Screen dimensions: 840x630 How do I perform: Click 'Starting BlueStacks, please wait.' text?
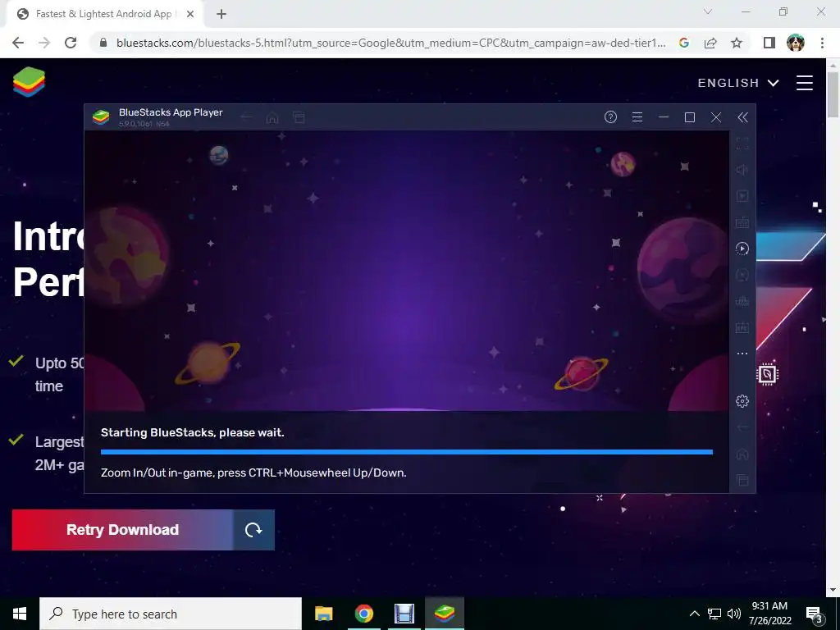tap(192, 432)
